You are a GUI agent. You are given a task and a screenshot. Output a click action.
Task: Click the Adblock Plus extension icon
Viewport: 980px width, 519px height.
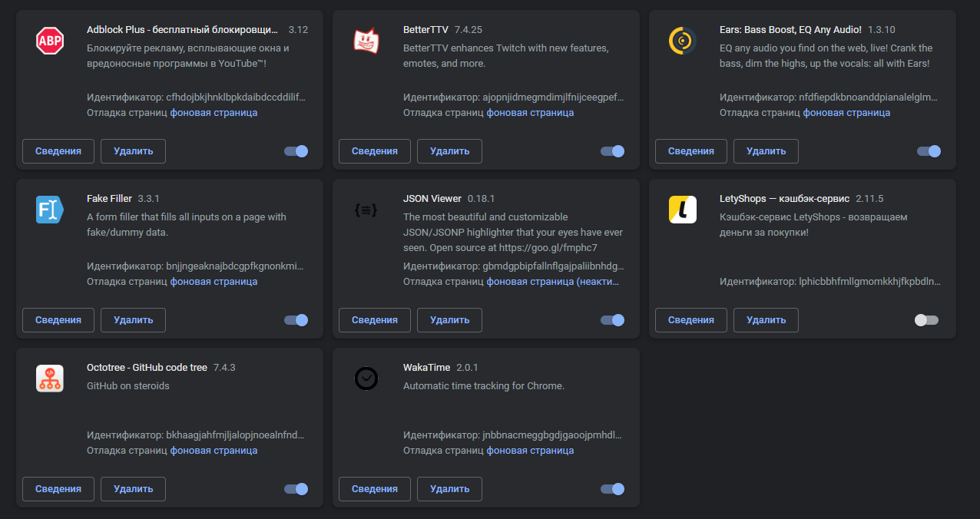click(50, 41)
